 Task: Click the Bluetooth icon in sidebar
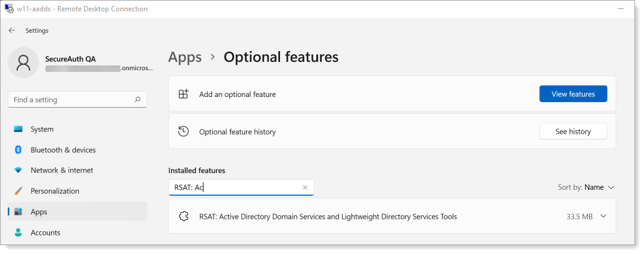[x=18, y=150]
